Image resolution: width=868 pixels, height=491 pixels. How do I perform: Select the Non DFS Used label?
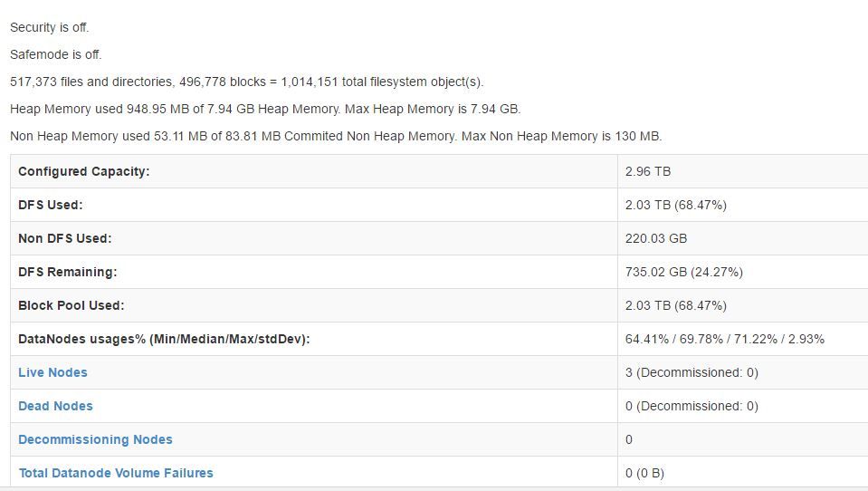[x=65, y=238]
